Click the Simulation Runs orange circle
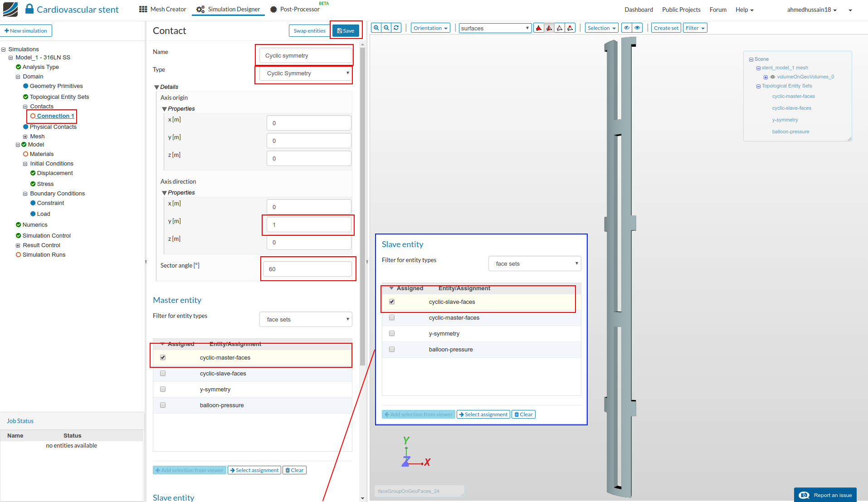868x502 pixels. point(19,255)
